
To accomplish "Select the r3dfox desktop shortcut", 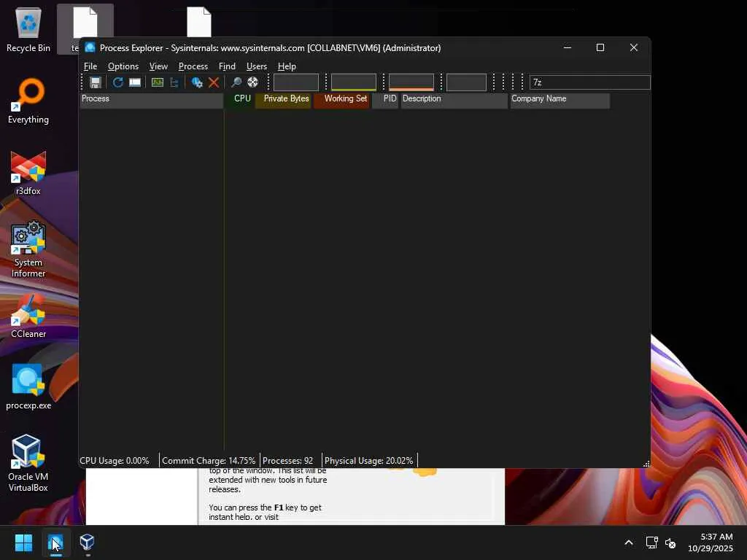I will point(28,172).
